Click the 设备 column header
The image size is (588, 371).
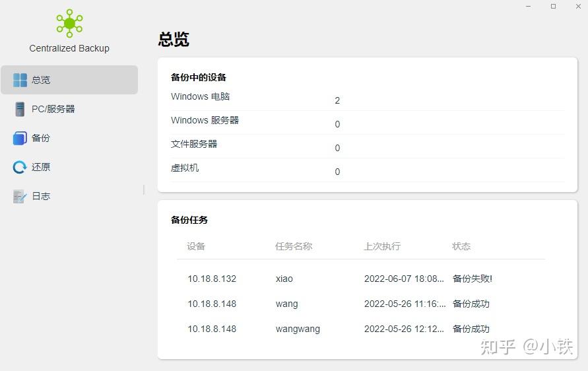point(196,246)
